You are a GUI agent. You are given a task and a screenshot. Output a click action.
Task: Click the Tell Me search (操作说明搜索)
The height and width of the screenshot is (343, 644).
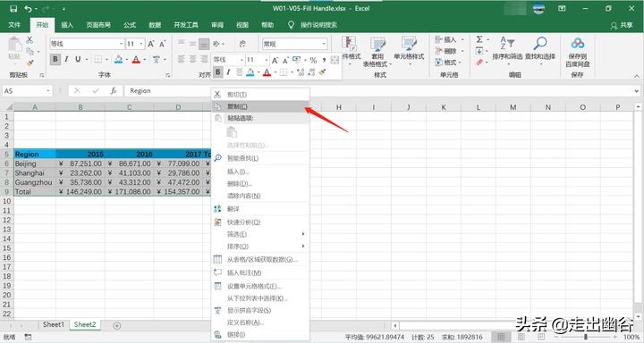coord(312,25)
